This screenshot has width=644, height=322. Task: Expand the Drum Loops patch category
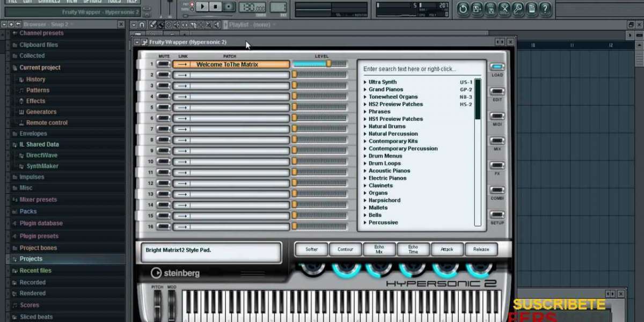[365, 164]
